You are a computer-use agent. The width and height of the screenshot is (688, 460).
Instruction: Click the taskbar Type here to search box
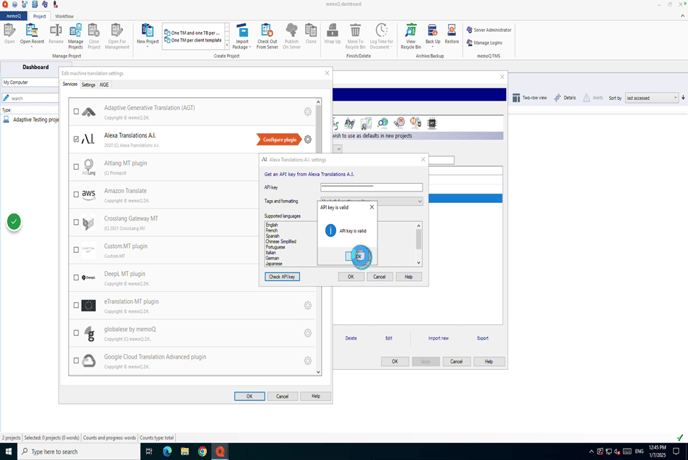pyautogui.click(x=79, y=451)
